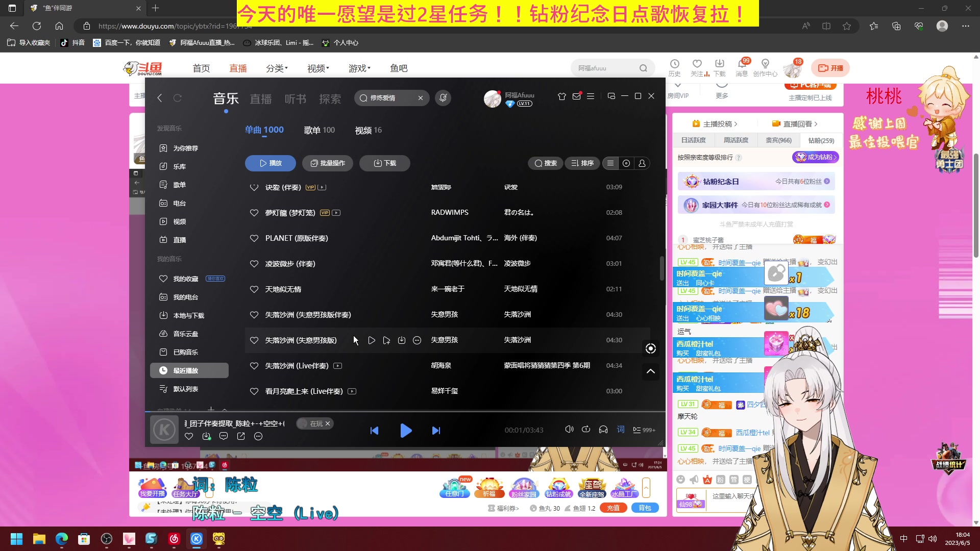Favorite PLANET (原版伴奏) heart
This screenshot has width=980, height=551.
point(254,238)
